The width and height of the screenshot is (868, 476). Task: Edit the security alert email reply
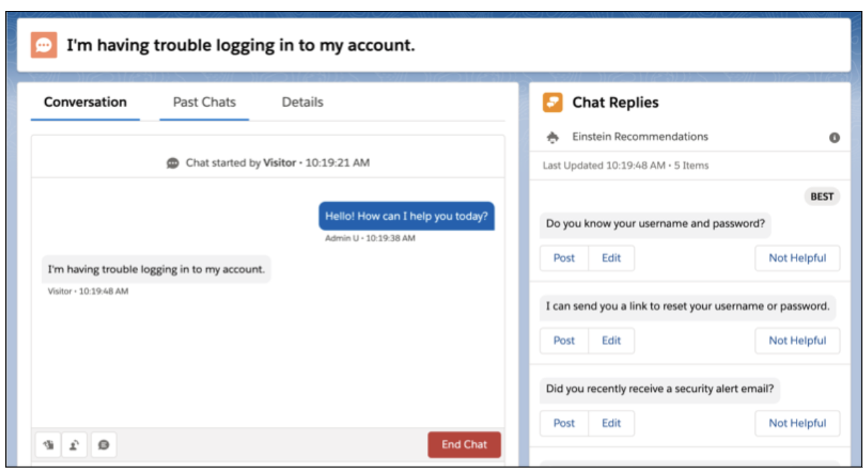tap(611, 423)
